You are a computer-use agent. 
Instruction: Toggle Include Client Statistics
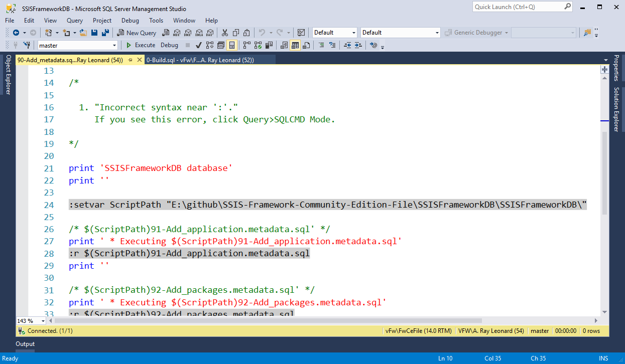point(269,45)
